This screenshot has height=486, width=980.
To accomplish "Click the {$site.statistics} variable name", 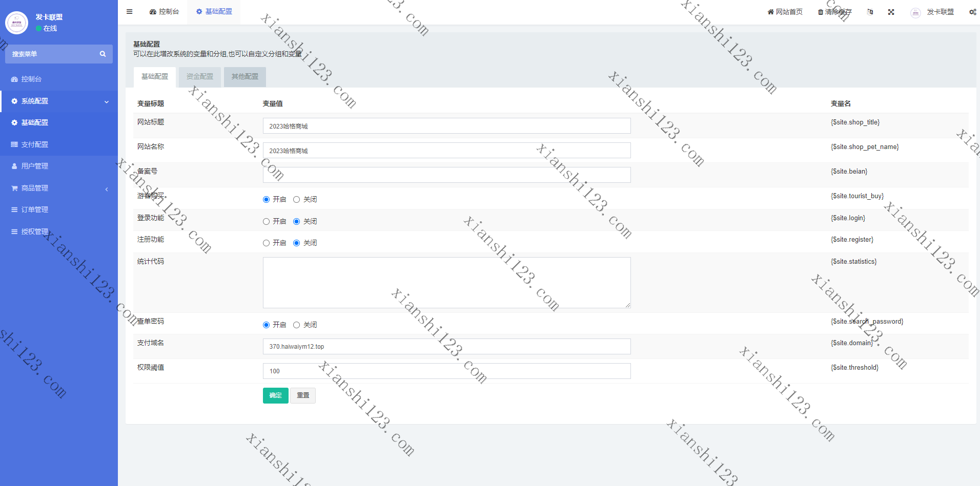I will click(x=853, y=262).
